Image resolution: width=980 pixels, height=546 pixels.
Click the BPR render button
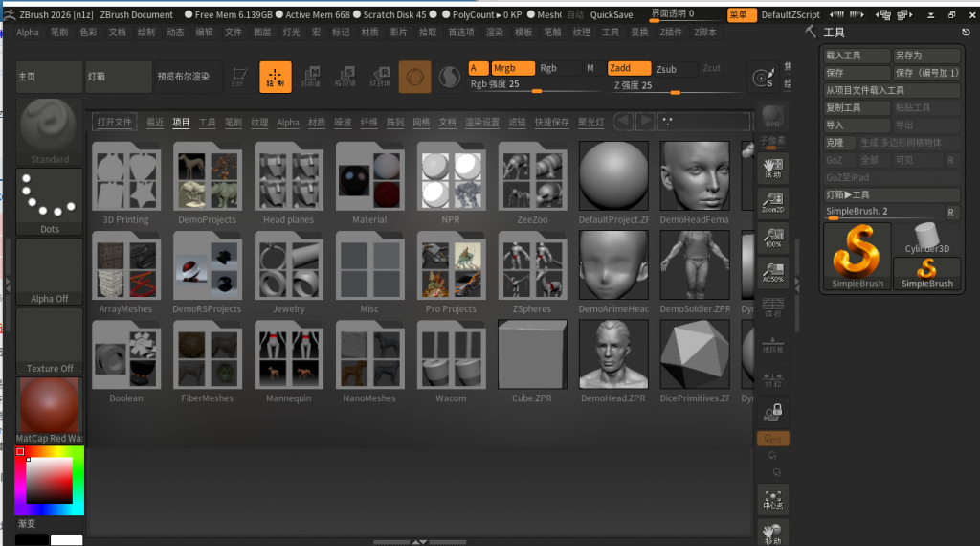coord(773,117)
